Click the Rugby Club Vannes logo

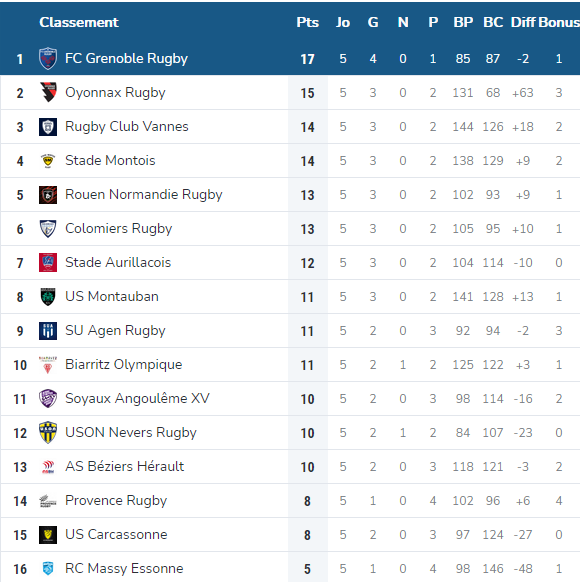(x=48, y=127)
